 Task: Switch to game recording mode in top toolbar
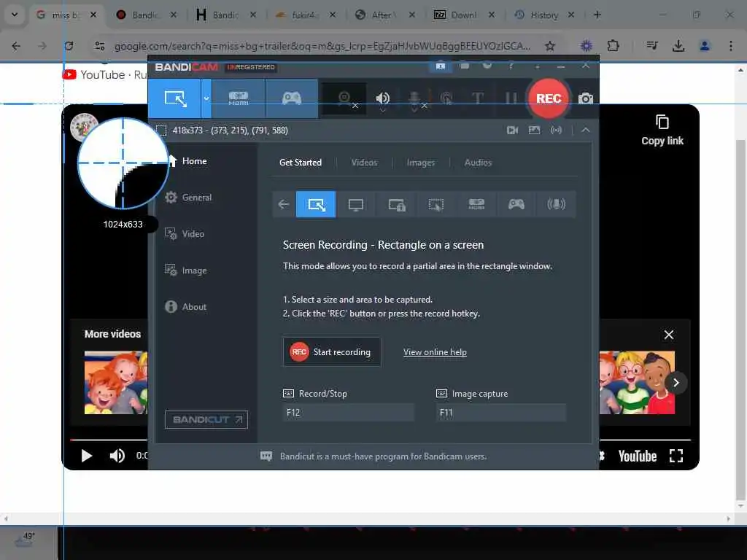292,98
